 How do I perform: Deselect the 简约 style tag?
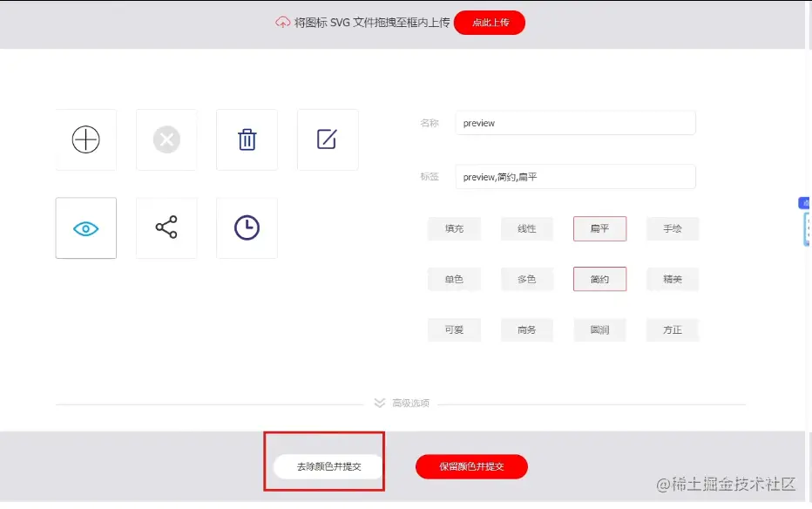(x=599, y=279)
